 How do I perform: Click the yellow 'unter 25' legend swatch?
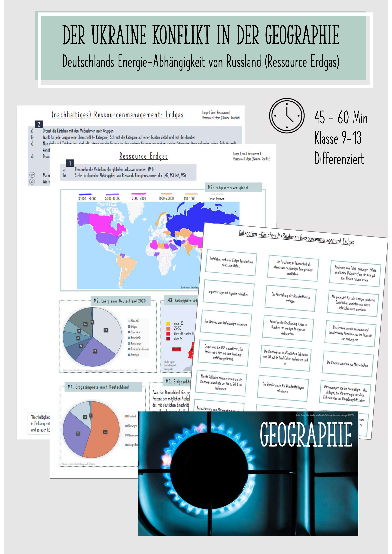(x=168, y=324)
